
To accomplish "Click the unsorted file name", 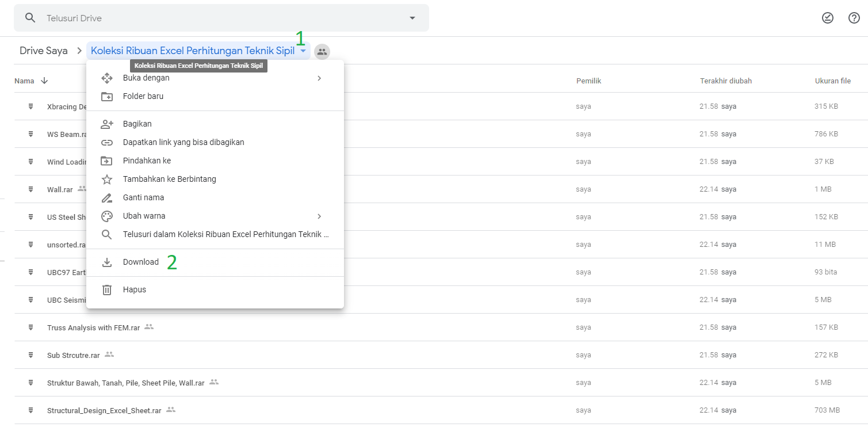I will click(x=67, y=245).
